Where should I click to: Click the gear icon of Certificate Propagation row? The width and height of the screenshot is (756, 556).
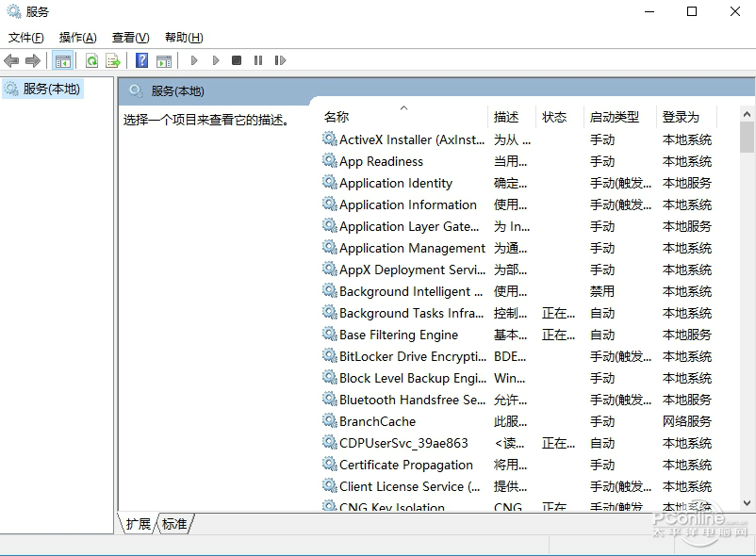(x=330, y=465)
